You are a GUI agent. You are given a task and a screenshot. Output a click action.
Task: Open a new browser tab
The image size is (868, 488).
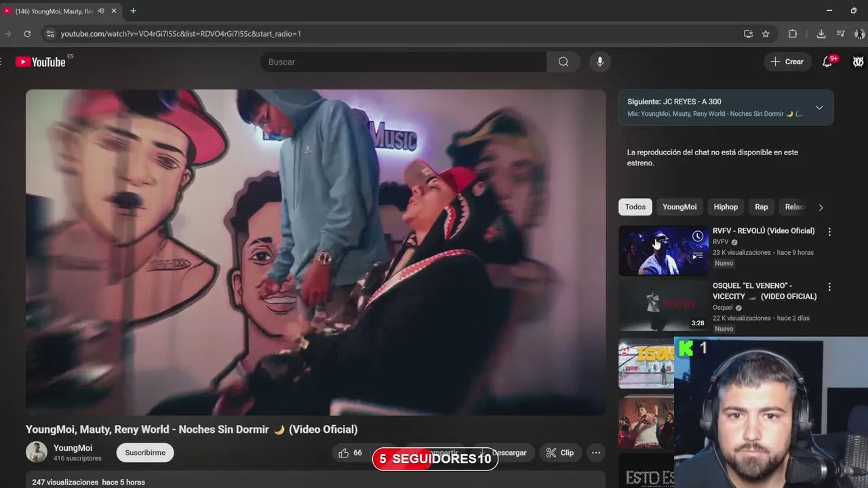coord(133,11)
